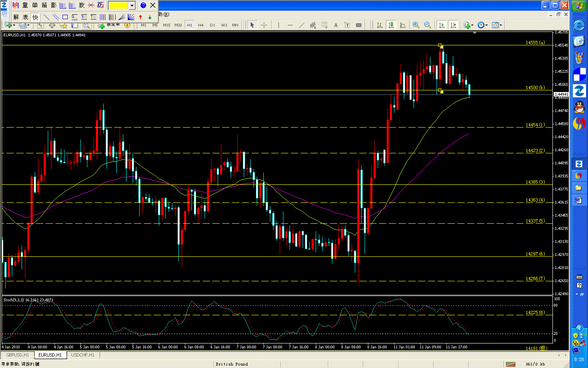Open Internet Explorer from the side taskbar
This screenshot has width=588, height=368.
coord(579,25)
